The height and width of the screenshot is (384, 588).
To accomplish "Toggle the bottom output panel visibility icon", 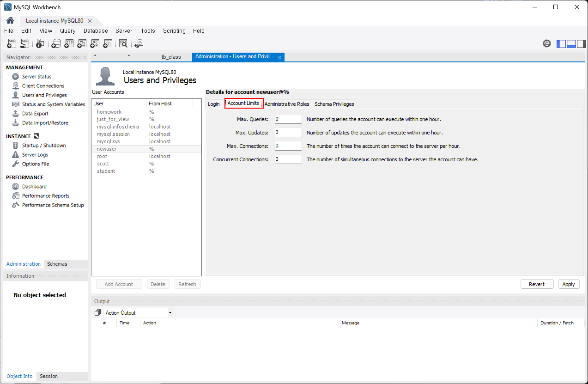I will coord(571,43).
